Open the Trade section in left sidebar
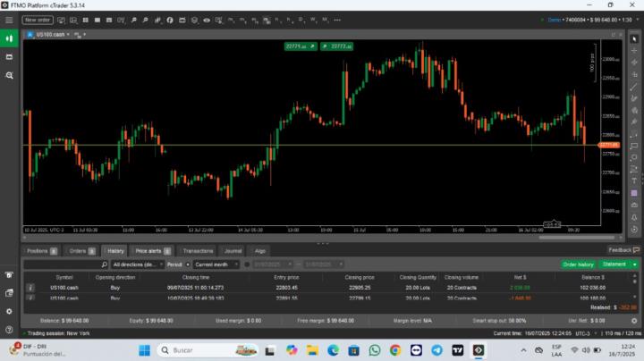Screen dimensions: 644x361 (x=10, y=38)
